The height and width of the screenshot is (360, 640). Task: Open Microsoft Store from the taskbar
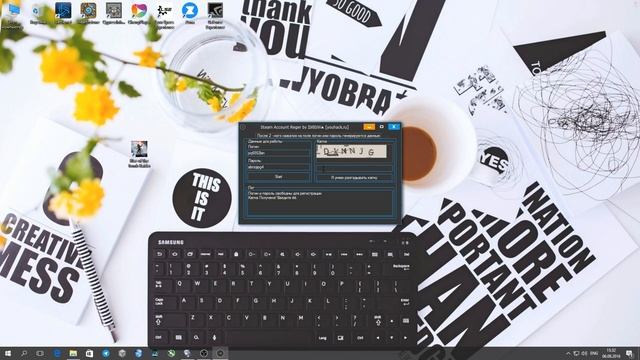pos(89,353)
